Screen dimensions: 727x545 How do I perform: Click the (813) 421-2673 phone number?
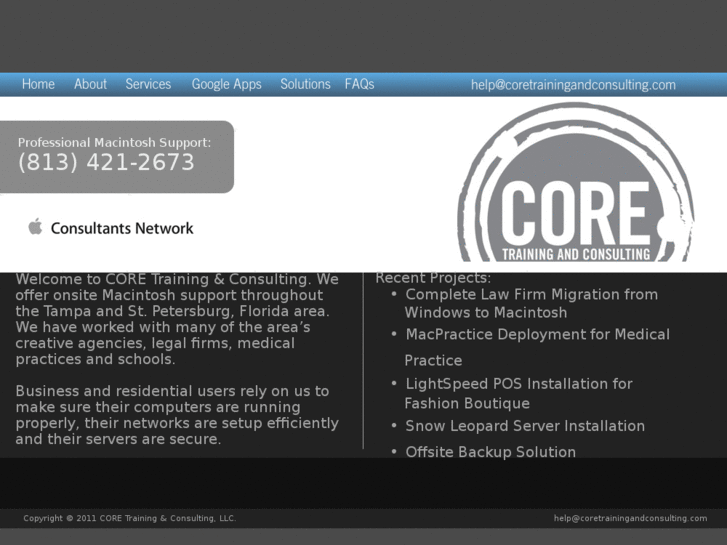point(106,163)
